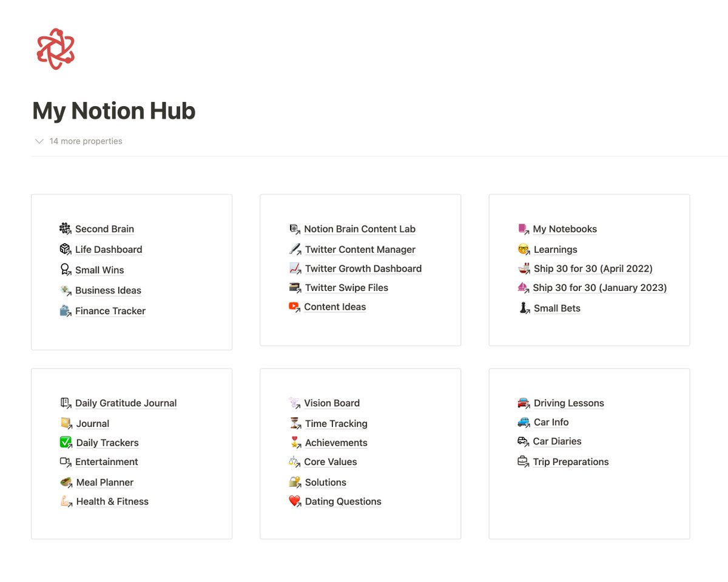Click the red atom page icon
Viewport: 728px width, 582px height.
click(55, 49)
